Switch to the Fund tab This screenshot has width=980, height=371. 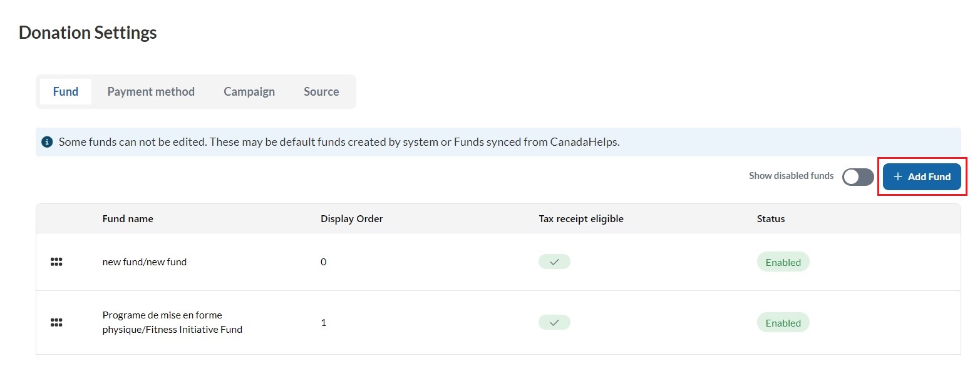pyautogui.click(x=66, y=91)
